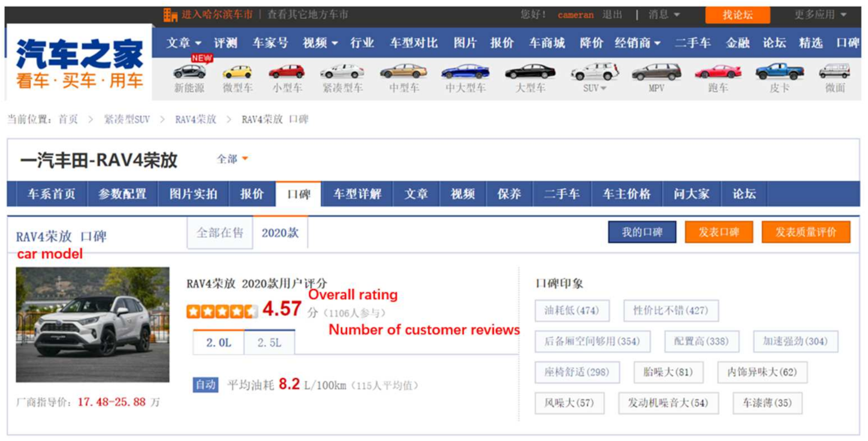Viewport: 868px width, 441px height.
Task: Click the 后备厢空间够用(354) tag
Action: pos(592,341)
